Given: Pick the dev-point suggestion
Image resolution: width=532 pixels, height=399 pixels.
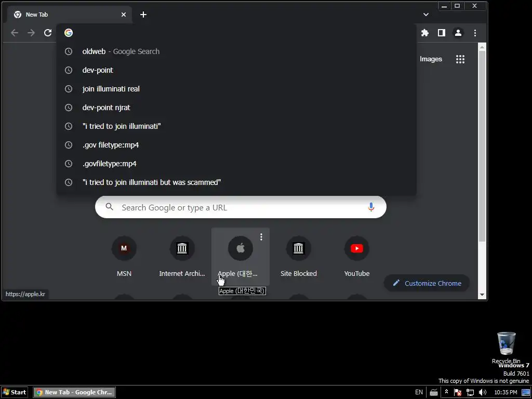Looking at the screenshot, I should 236,70.
